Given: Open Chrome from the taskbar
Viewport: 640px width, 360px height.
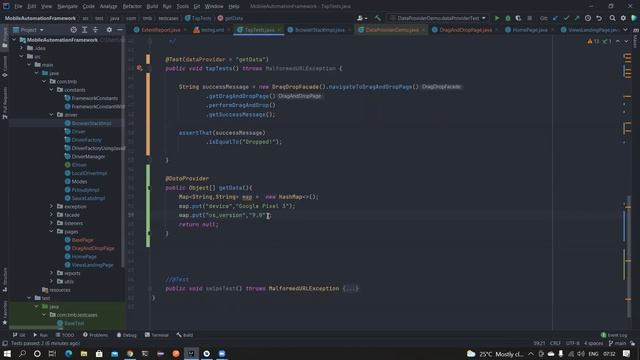Looking at the screenshot, I should tap(130, 353).
